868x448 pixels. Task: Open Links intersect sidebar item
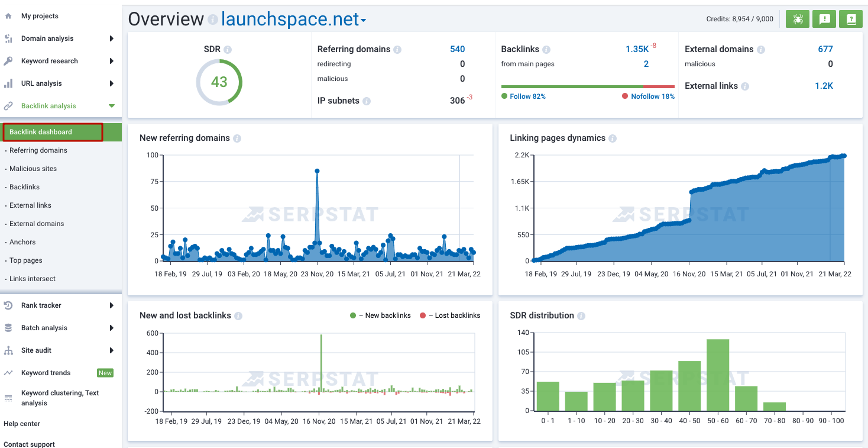click(x=33, y=279)
